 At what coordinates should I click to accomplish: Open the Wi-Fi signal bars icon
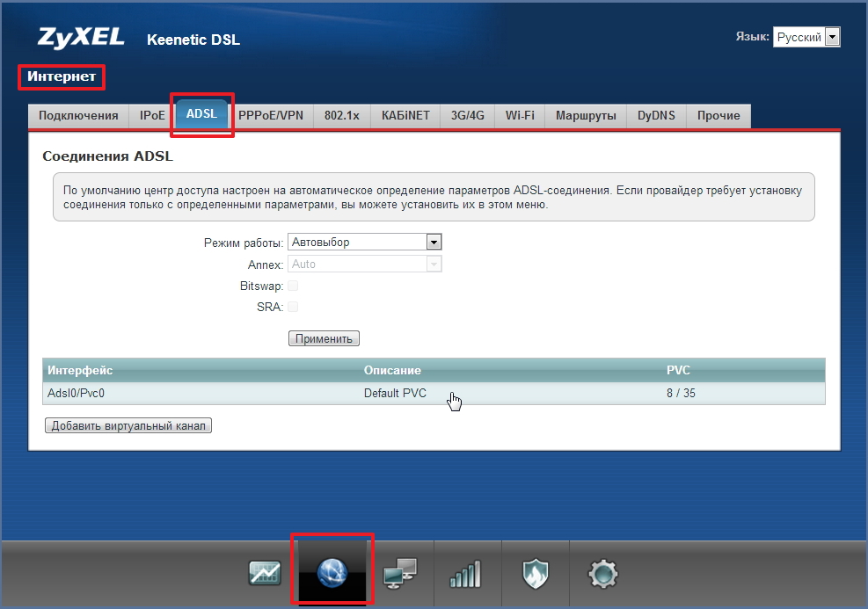[466, 573]
